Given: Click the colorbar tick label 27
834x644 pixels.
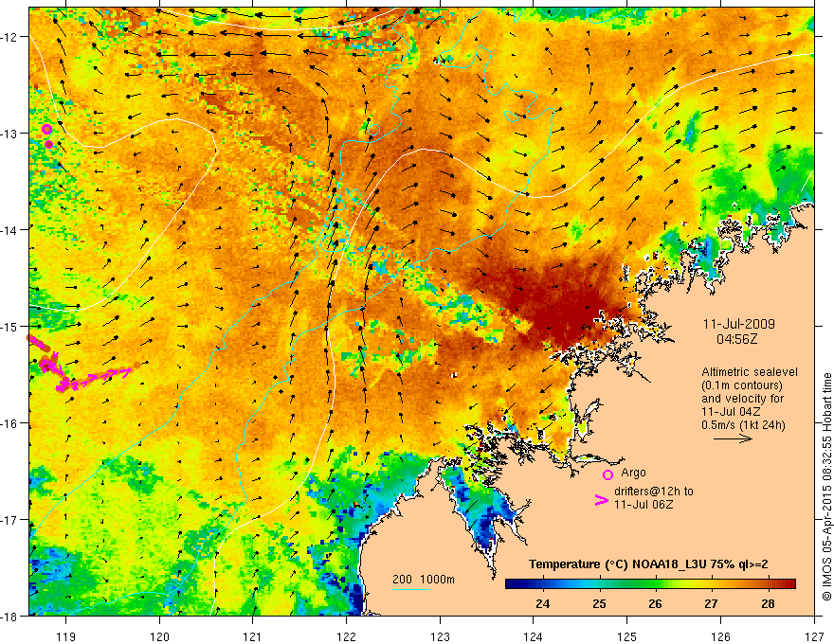Looking at the screenshot, I should point(711,603).
